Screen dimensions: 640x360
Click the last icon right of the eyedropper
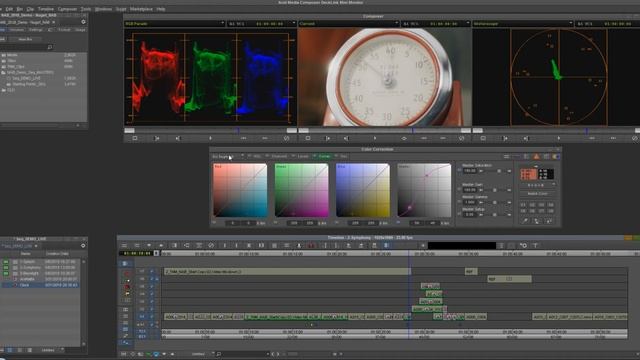549,221
